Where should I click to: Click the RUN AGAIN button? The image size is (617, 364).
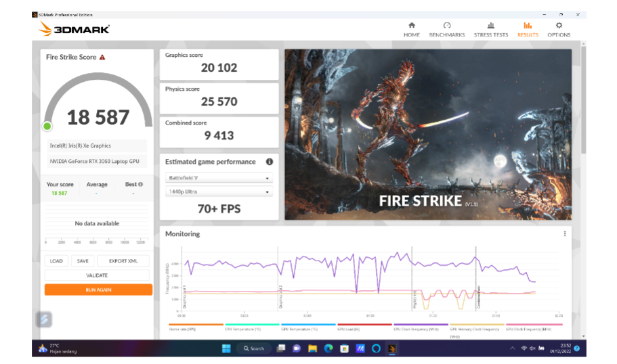click(98, 290)
